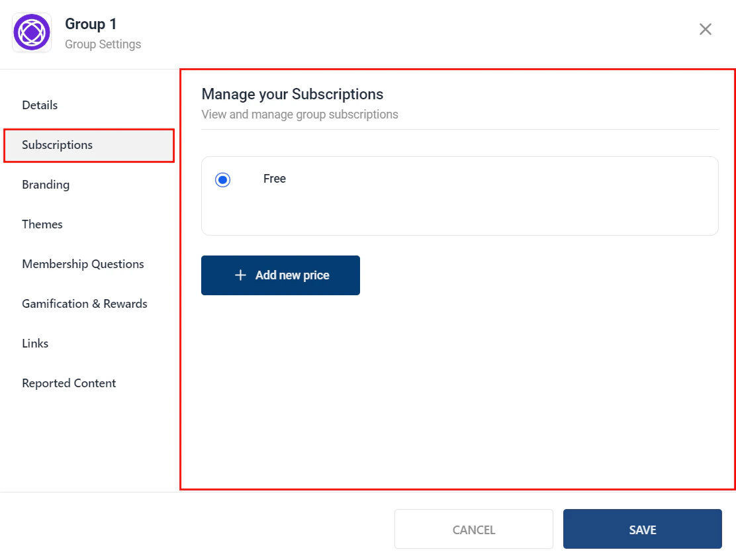Click the View and manage subscriptions description

point(299,114)
